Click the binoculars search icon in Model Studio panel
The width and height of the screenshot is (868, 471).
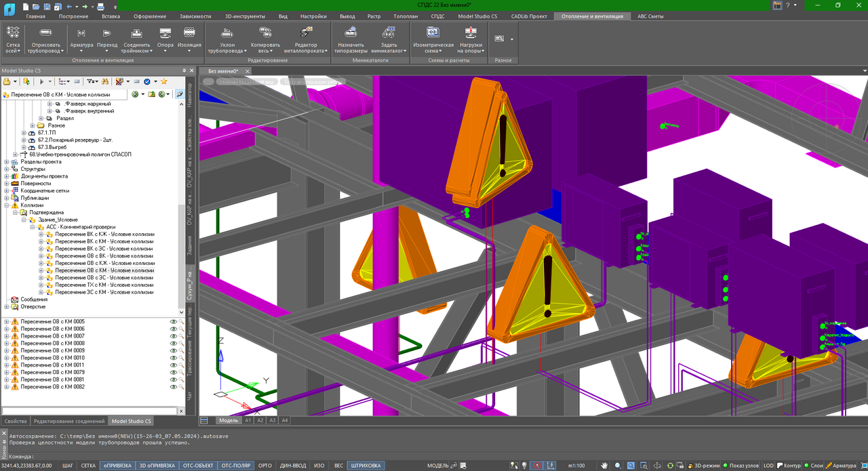tap(105, 81)
